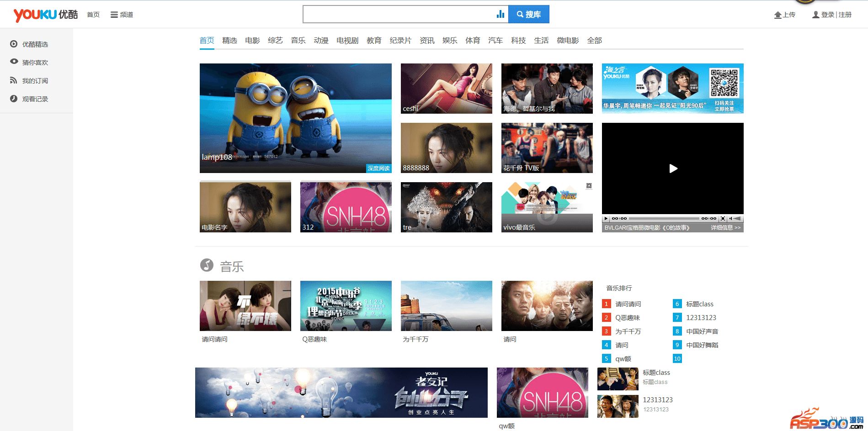Open the minions lamp108 video thumbnail
Screen dimensions: 868x431
click(295, 118)
